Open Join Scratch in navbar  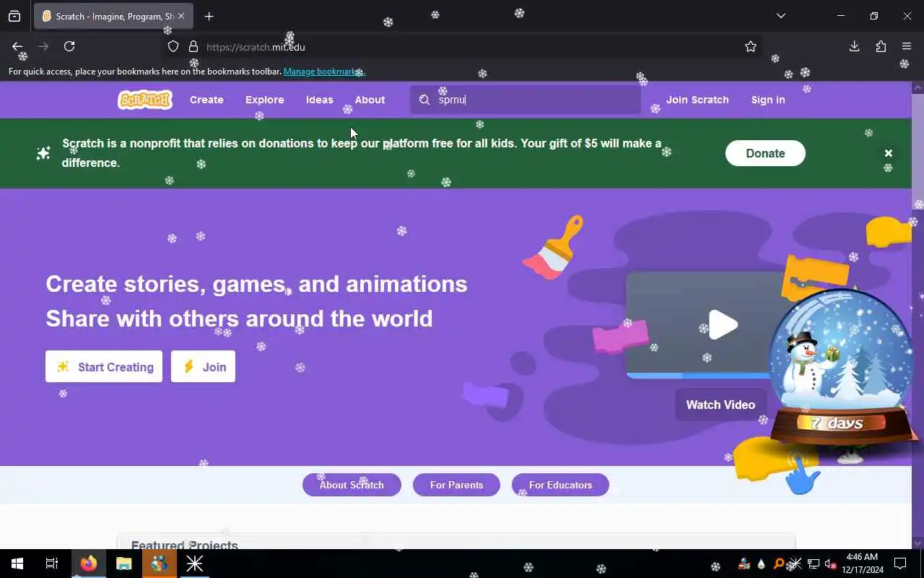tap(697, 100)
